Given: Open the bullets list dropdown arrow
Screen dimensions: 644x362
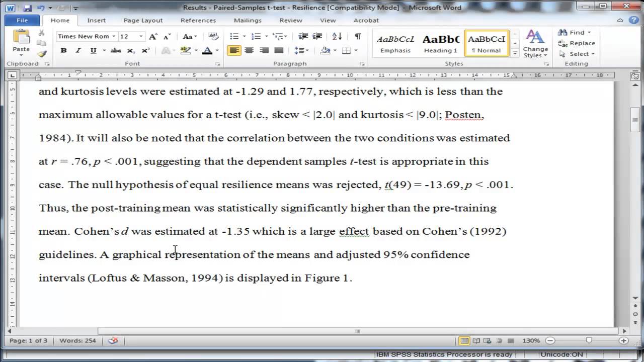Looking at the screenshot, I should tap(244, 36).
